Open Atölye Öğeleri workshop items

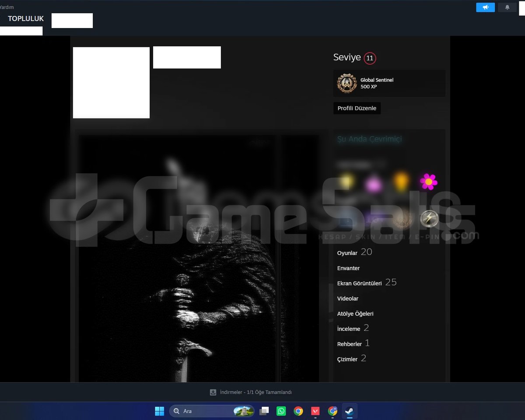[x=355, y=314]
